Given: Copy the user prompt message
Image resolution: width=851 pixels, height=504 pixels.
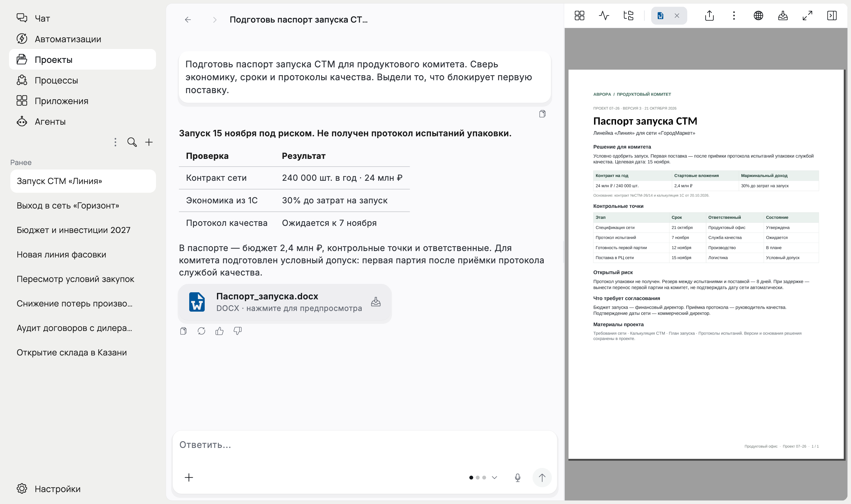Looking at the screenshot, I should click(542, 114).
